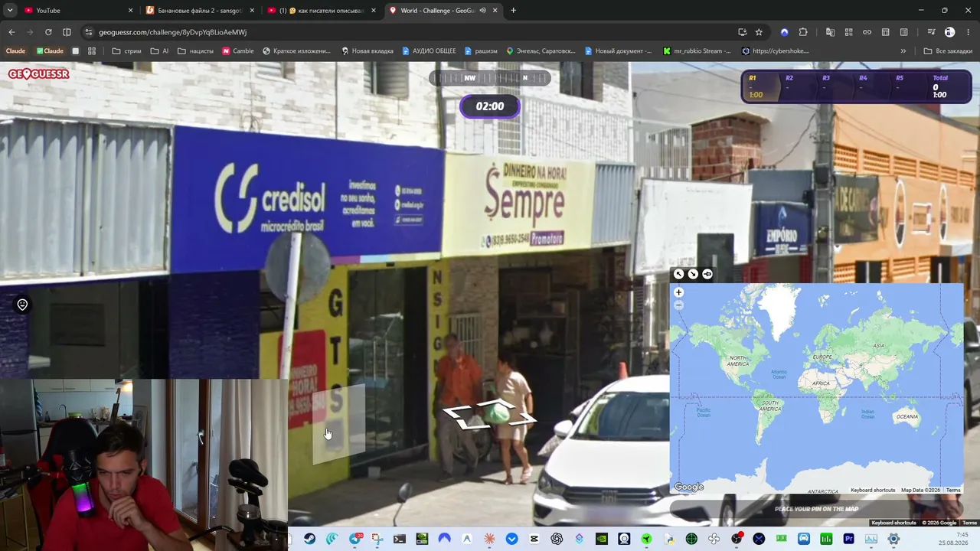980x551 pixels.
Task: Open the GeoGuessr logo home link
Action: (39, 74)
